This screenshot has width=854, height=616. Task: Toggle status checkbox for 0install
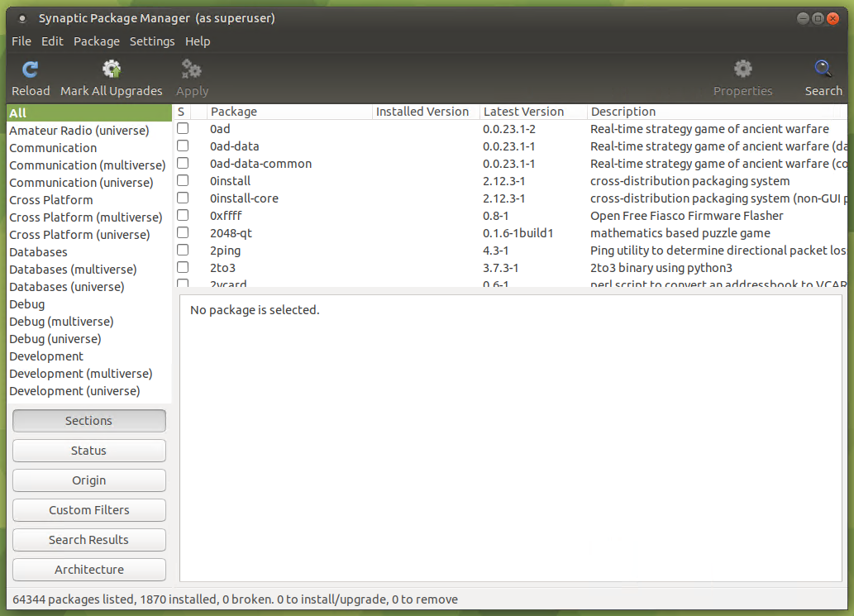(183, 180)
